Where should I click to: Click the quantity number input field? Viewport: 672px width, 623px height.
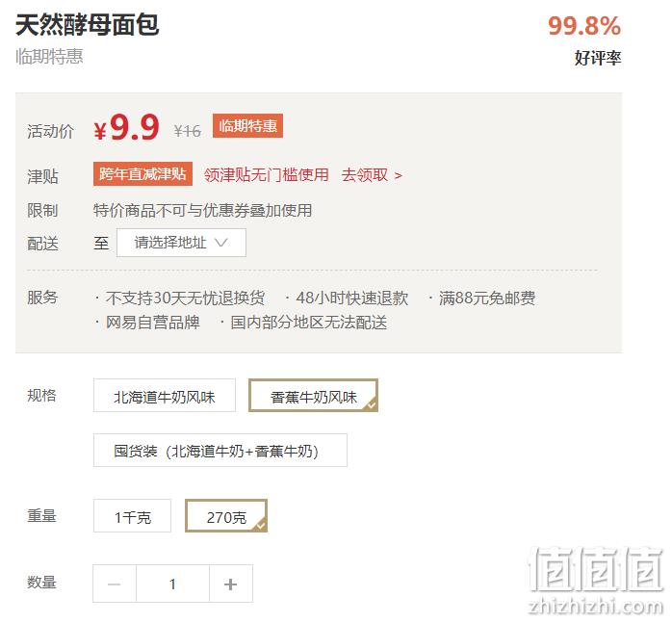point(172,584)
